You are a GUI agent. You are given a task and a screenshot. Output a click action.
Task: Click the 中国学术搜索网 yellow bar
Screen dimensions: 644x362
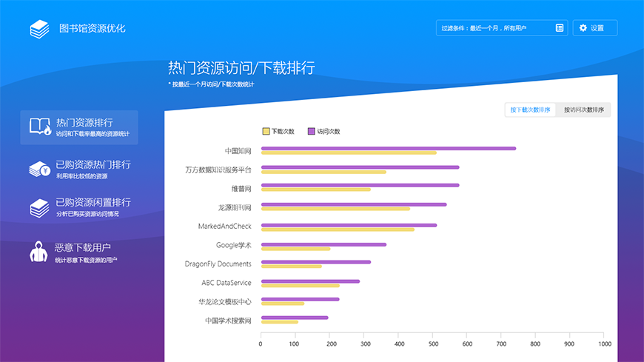click(x=280, y=322)
